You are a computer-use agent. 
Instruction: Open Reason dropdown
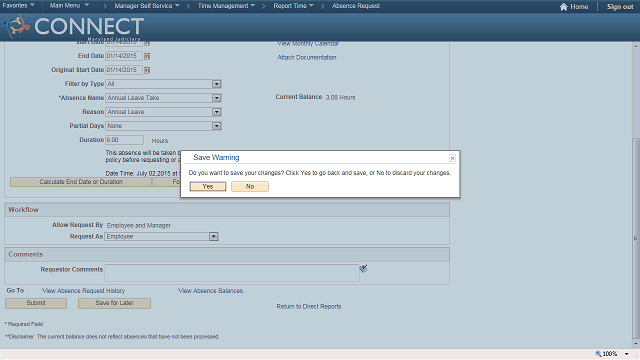pyautogui.click(x=216, y=112)
